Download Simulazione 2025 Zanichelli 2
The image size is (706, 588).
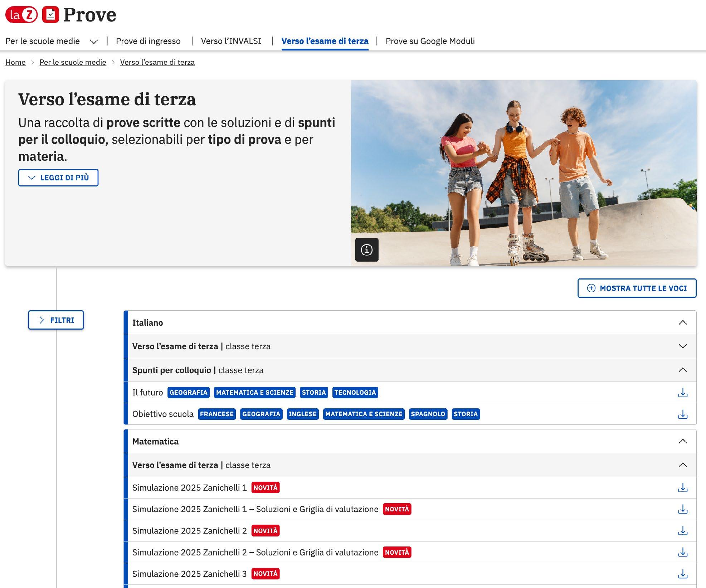(682, 531)
